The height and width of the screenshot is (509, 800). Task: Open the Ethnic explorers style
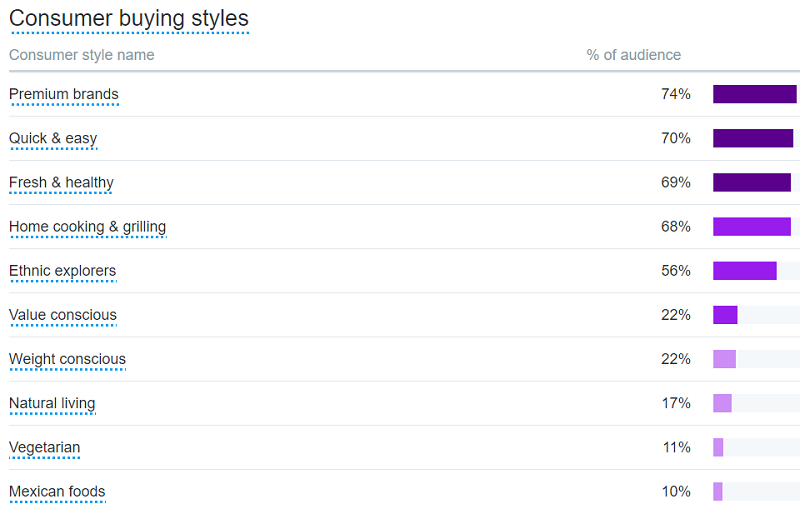point(62,271)
